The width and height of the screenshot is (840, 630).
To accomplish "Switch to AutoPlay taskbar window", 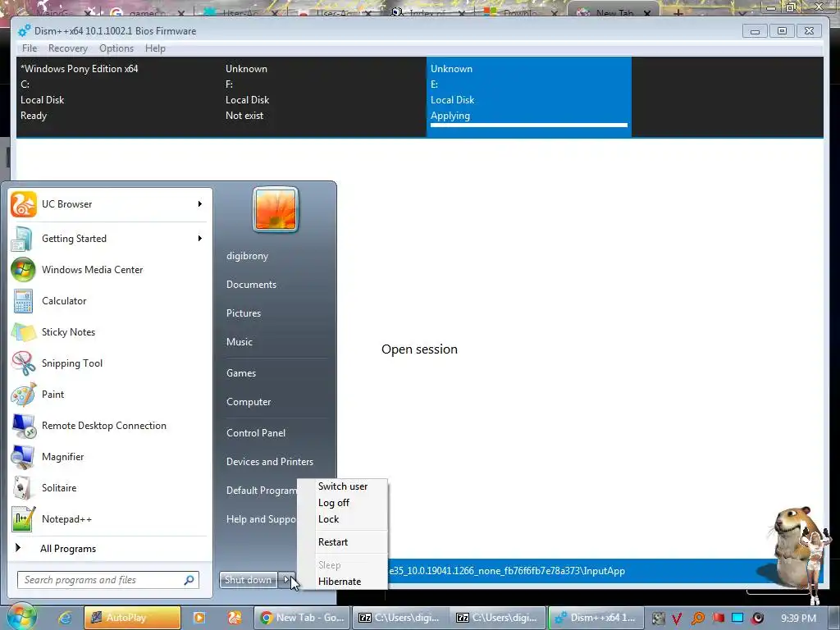I will (132, 618).
